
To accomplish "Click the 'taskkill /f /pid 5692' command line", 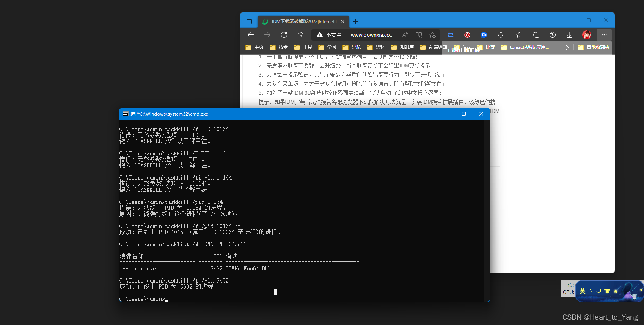I will tap(174, 281).
